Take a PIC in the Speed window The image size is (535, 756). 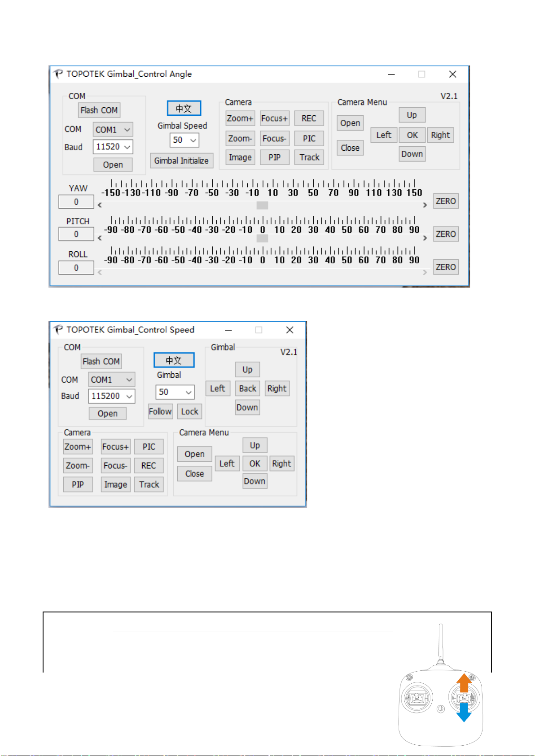pos(149,447)
